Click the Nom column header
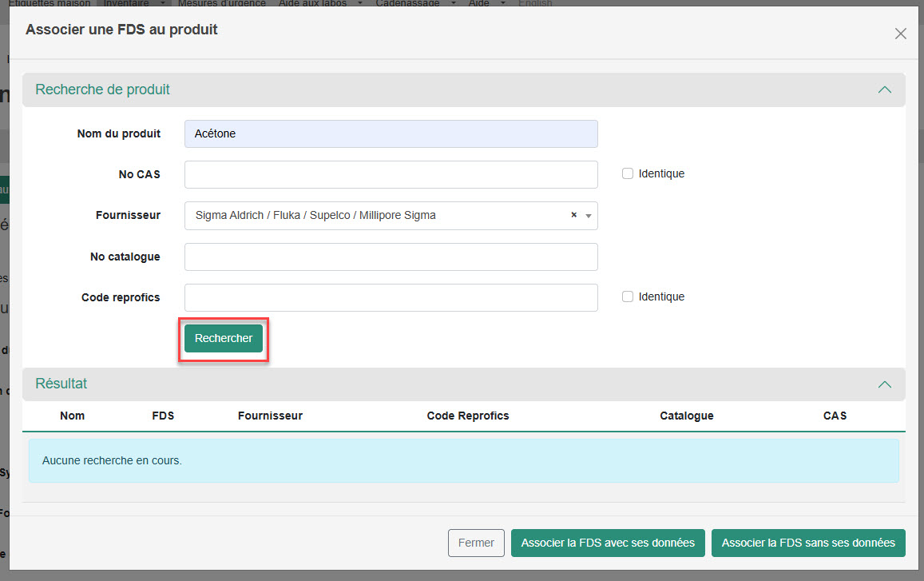 (72, 416)
